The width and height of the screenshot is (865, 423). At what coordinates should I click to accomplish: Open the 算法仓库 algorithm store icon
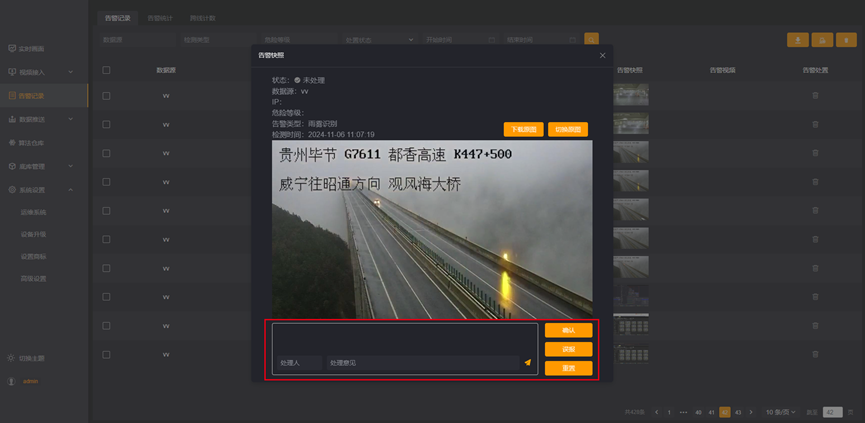[x=12, y=142]
